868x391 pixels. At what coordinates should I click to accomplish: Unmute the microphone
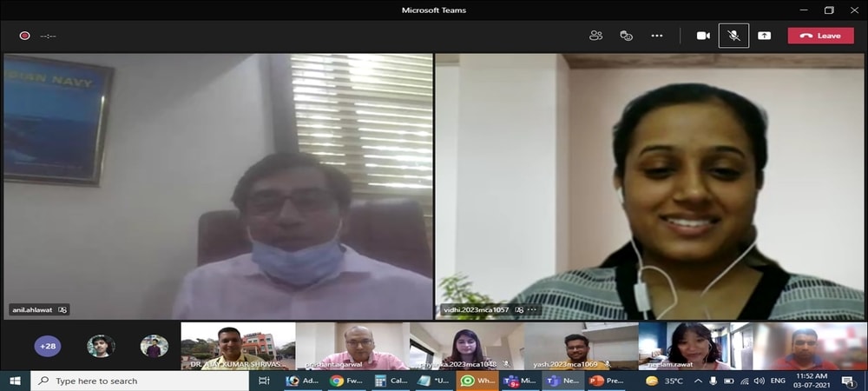tap(733, 36)
